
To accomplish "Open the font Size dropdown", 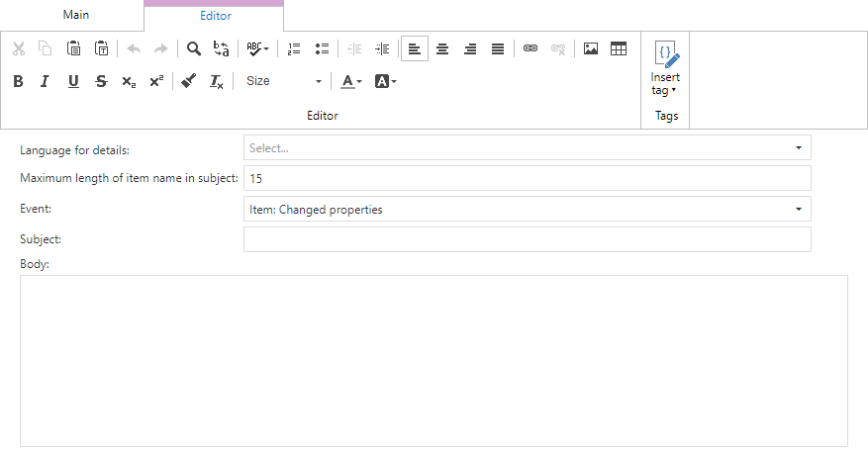I will coord(284,81).
